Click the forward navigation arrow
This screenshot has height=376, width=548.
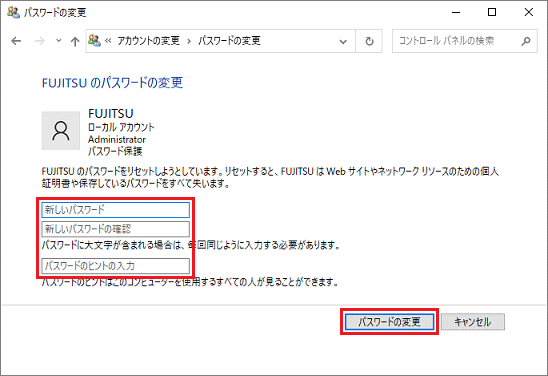click(x=39, y=41)
